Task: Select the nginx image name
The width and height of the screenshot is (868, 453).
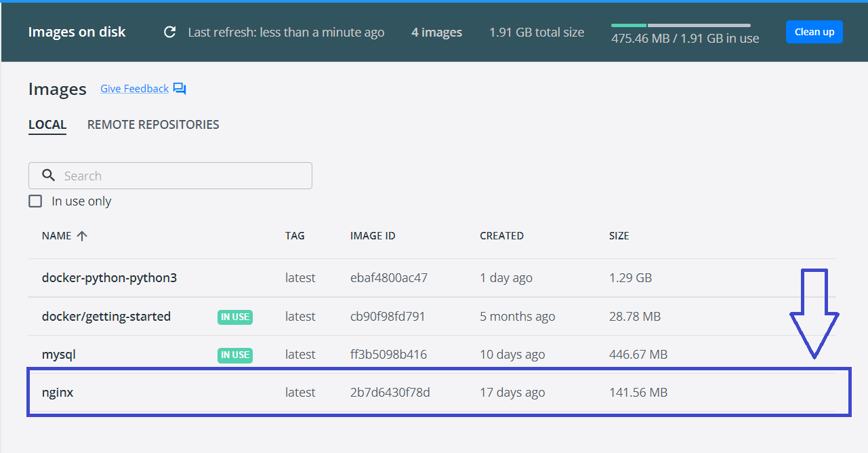Action: pos(58,393)
